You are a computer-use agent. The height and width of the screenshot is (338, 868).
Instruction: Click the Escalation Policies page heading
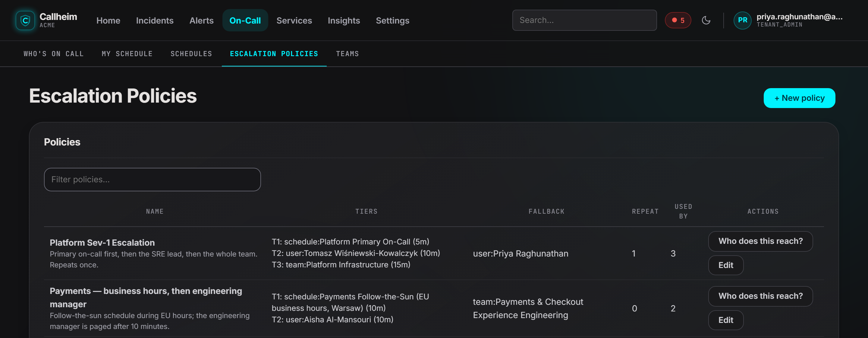click(113, 96)
